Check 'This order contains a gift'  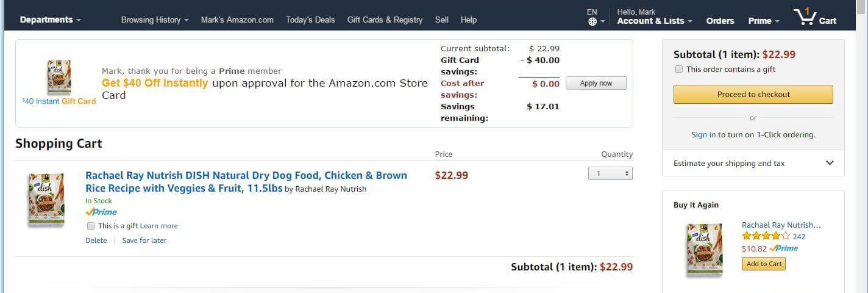[x=678, y=70]
